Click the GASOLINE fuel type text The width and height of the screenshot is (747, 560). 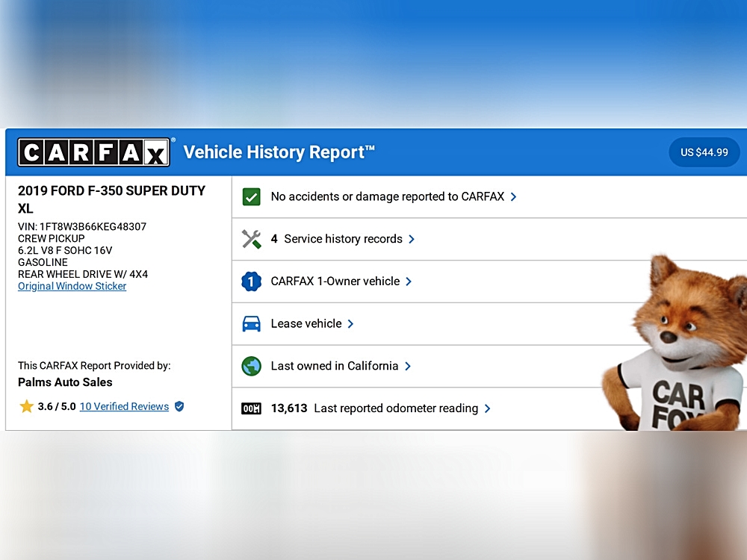point(43,262)
